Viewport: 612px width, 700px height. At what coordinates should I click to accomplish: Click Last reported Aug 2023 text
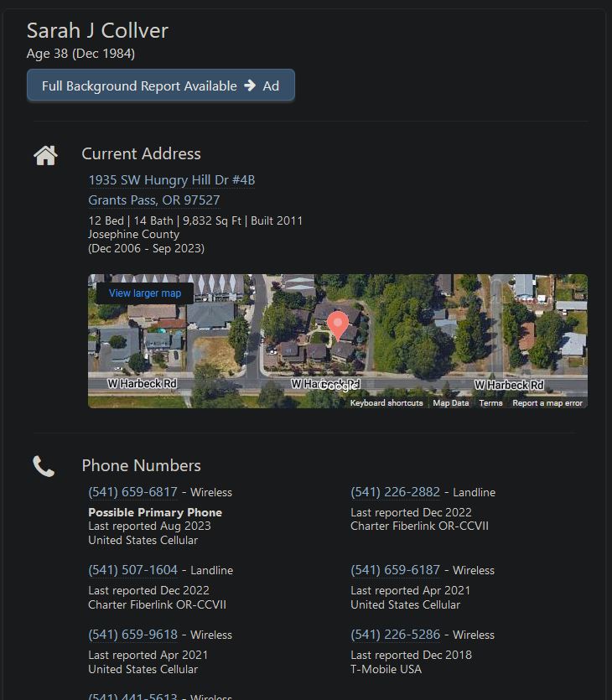coord(149,526)
